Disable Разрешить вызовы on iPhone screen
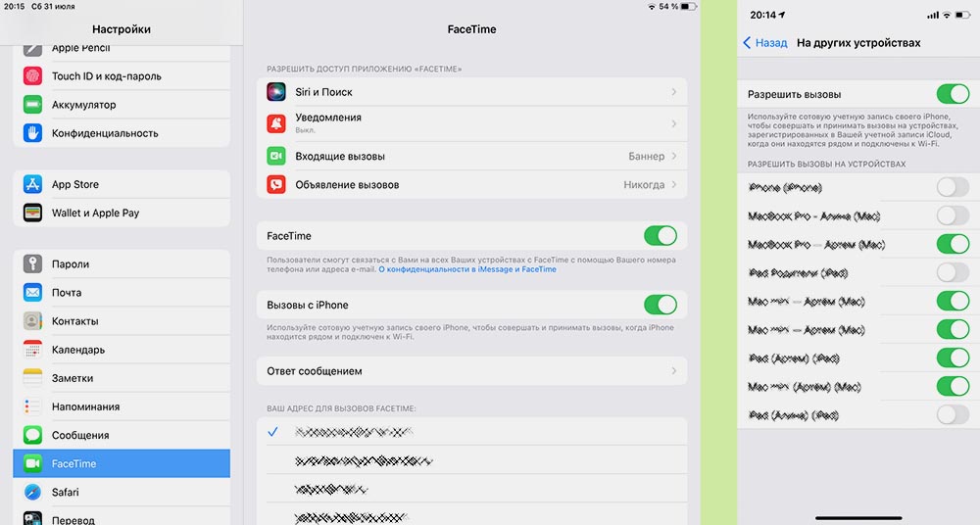Viewport: 980px width, 525px height. pos(954,94)
